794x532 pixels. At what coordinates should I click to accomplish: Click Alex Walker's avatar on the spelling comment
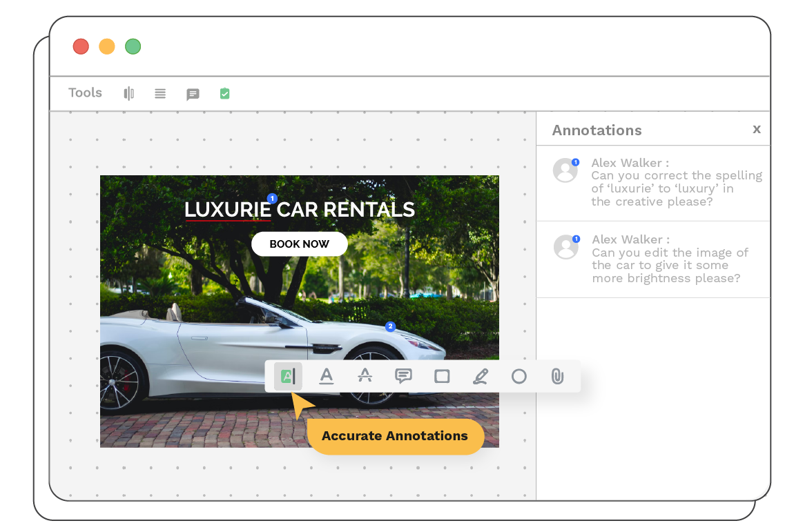[565, 170]
